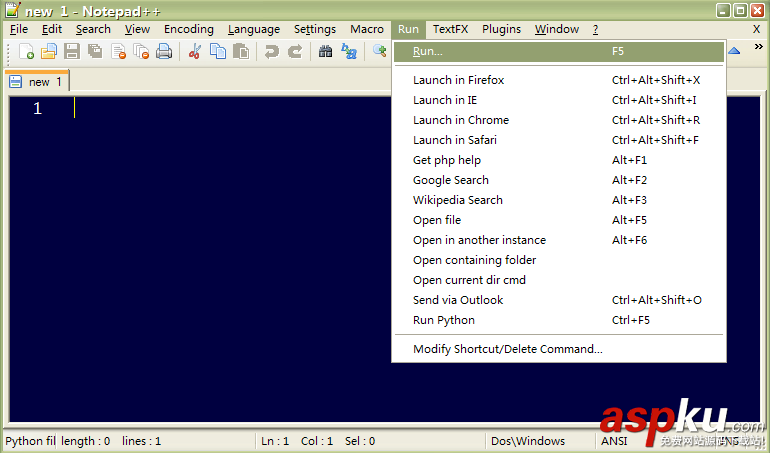Viewport: 770px width, 453px height.
Task: Open Find with the binoculars icon
Action: [x=325, y=51]
